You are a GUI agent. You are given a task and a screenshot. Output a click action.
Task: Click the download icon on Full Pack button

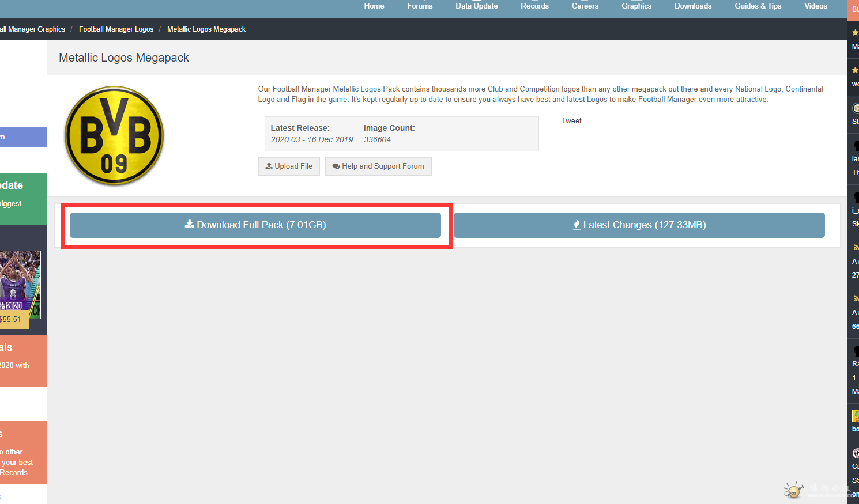(189, 225)
